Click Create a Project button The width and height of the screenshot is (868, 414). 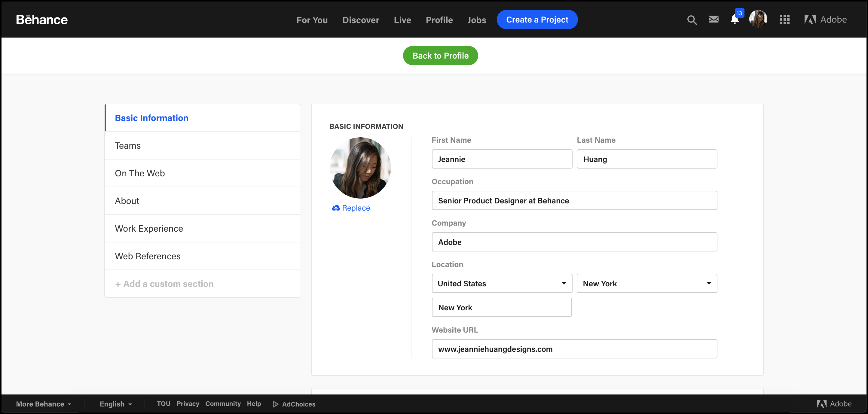click(x=537, y=19)
